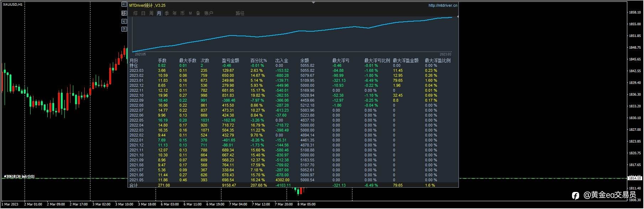This screenshot has height=209, width=644.
Task: Select the 月 monthly tab
Action: [x=159, y=14]
